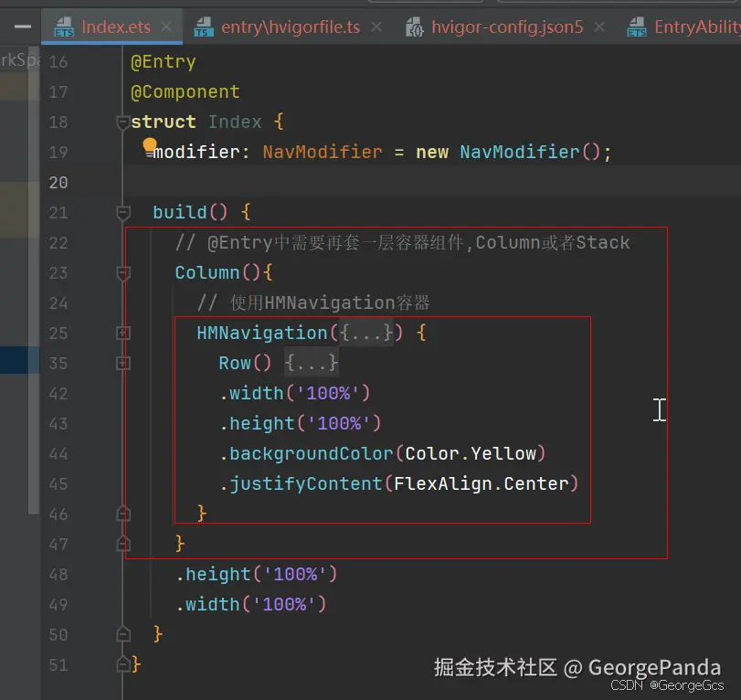Click line number 16 in the gutter
The width and height of the screenshot is (741, 700).
[x=58, y=62]
